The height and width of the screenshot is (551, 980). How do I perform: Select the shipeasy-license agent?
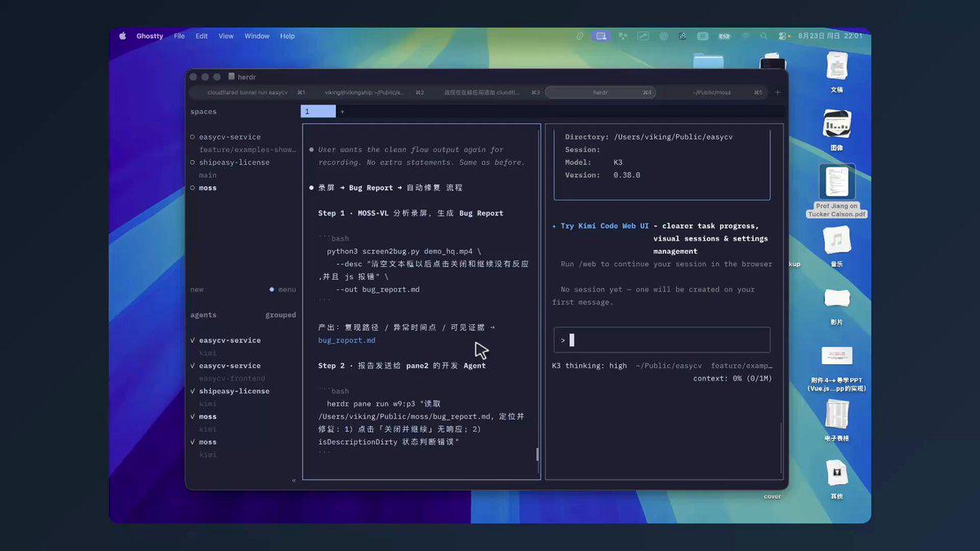coord(234,391)
